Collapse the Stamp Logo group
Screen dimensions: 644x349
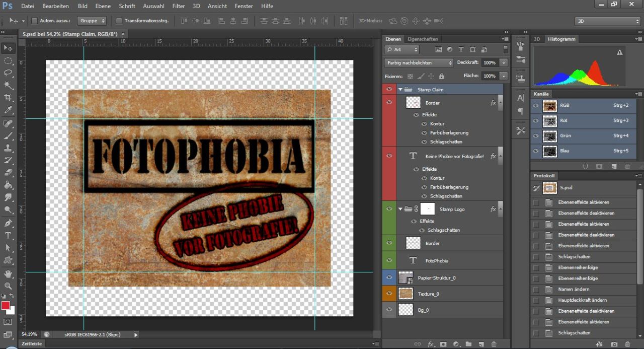point(400,209)
